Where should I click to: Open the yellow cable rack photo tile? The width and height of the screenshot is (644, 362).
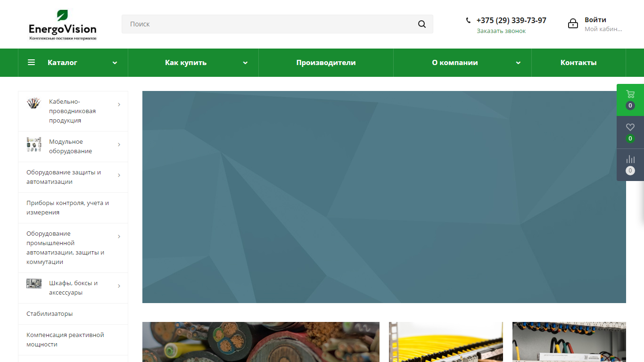pos(446,342)
